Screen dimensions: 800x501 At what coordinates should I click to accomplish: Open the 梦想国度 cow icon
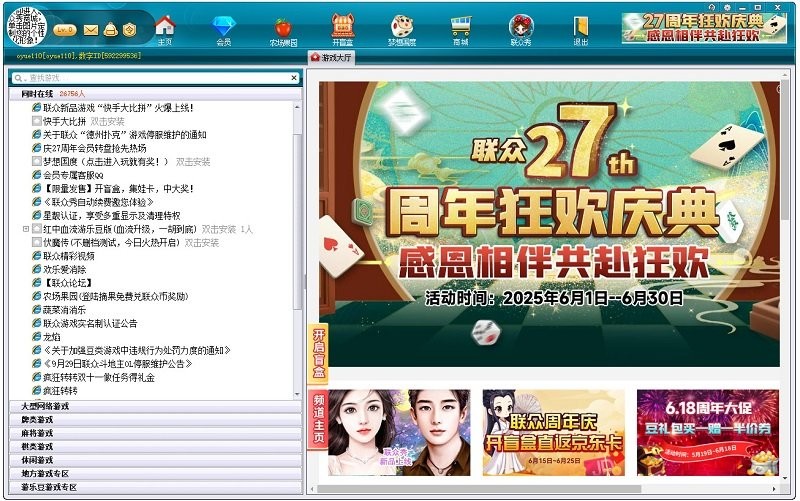(402, 30)
